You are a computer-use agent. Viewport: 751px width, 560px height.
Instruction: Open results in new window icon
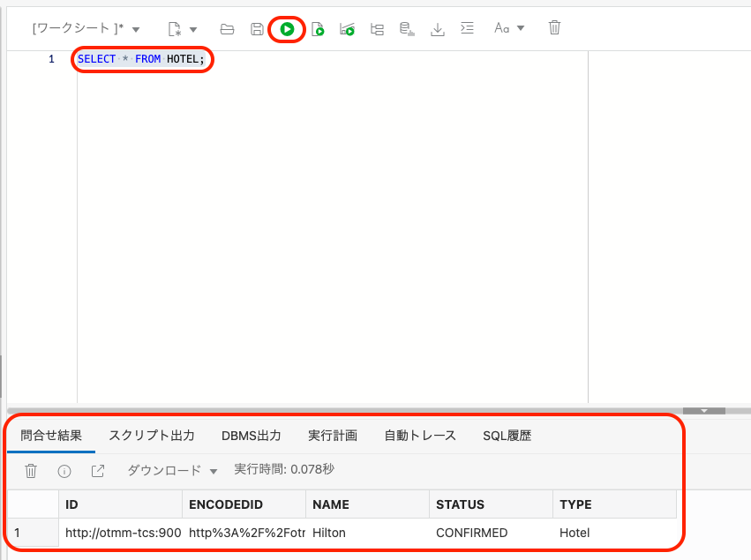[98, 471]
